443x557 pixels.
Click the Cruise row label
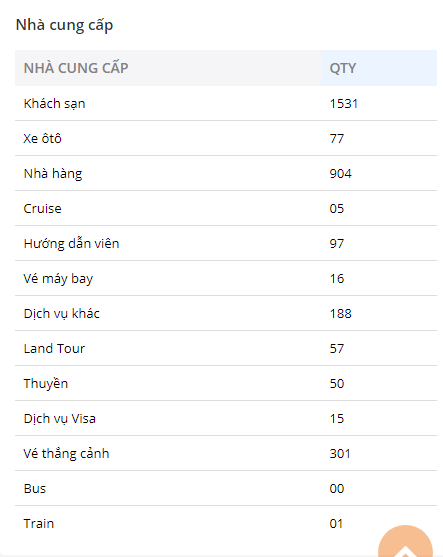[42, 209]
